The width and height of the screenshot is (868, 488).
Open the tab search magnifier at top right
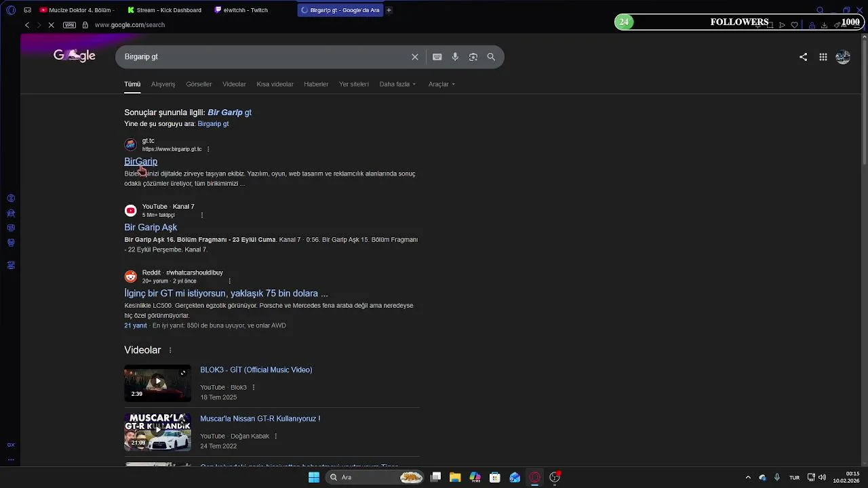point(820,10)
